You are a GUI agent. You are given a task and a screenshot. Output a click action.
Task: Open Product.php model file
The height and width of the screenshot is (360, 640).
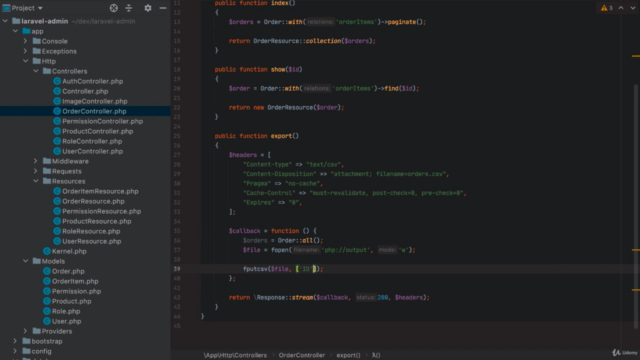click(x=71, y=301)
